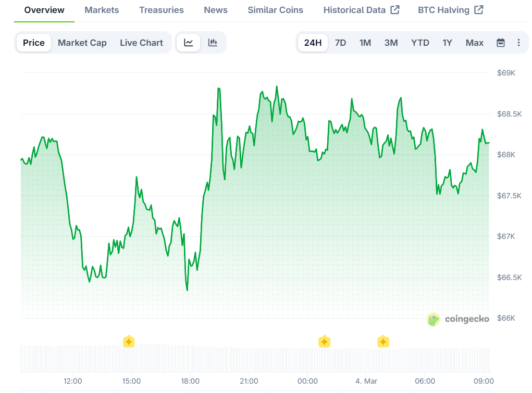Switch to Market Cap view

pyautogui.click(x=82, y=43)
